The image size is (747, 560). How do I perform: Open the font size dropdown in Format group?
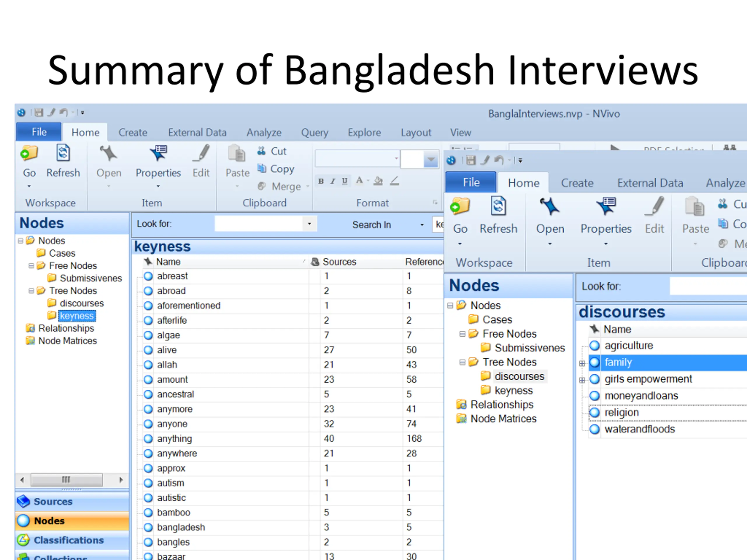coord(431,159)
